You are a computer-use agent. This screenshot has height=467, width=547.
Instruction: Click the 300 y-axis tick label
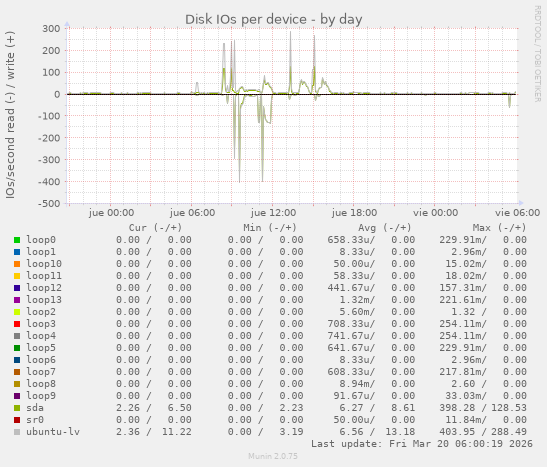pos(51,29)
